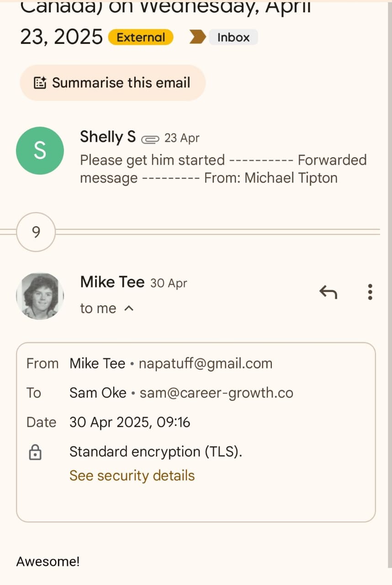Expand Shelly S's collapsed forwarded message
Image resolution: width=392 pixels, height=585 pixels.
[223, 169]
